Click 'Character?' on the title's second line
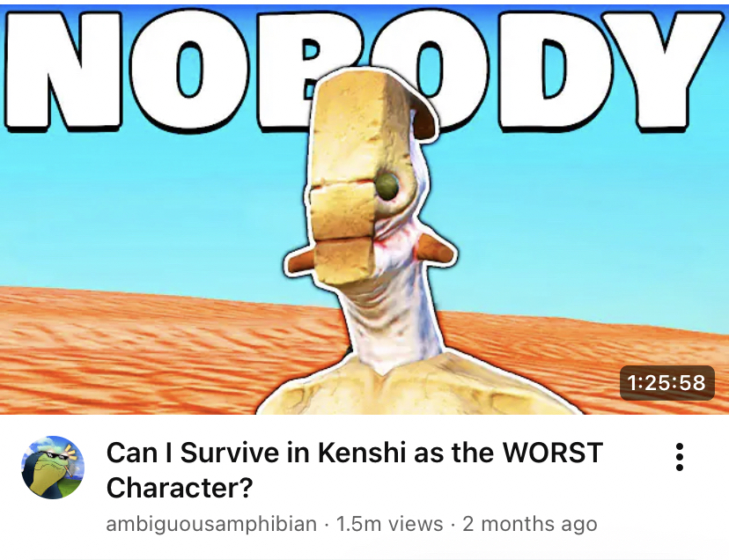729x560 pixels. point(180,488)
